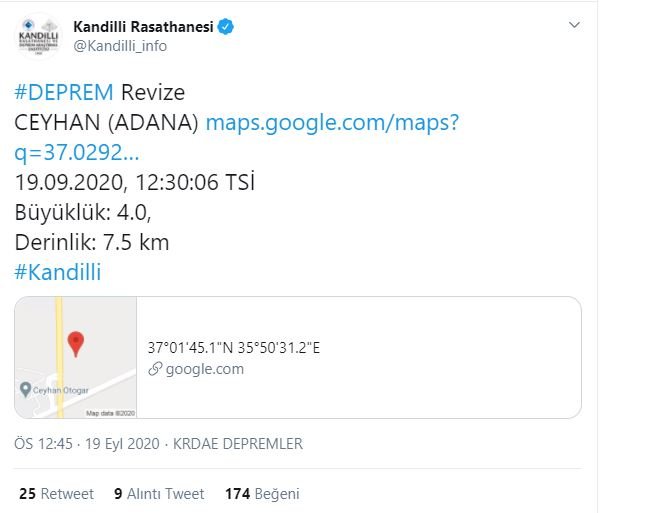Image resolution: width=670 pixels, height=513 pixels.
Task: View the 25 Retweet list
Action: [x=56, y=494]
